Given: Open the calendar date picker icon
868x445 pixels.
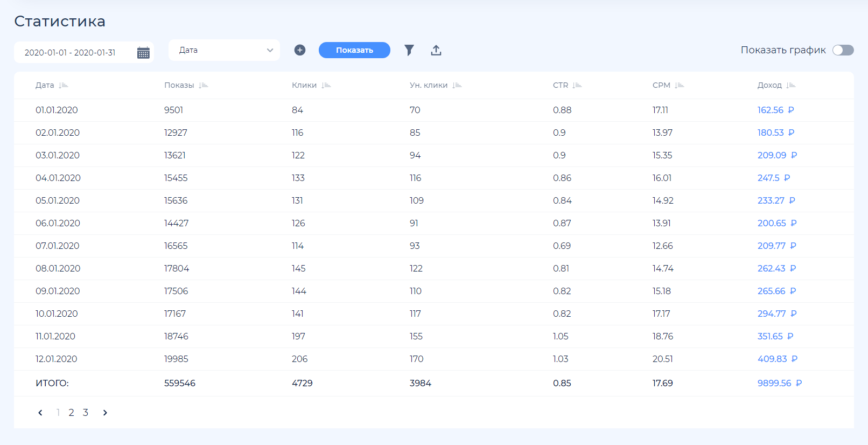Looking at the screenshot, I should coord(143,53).
